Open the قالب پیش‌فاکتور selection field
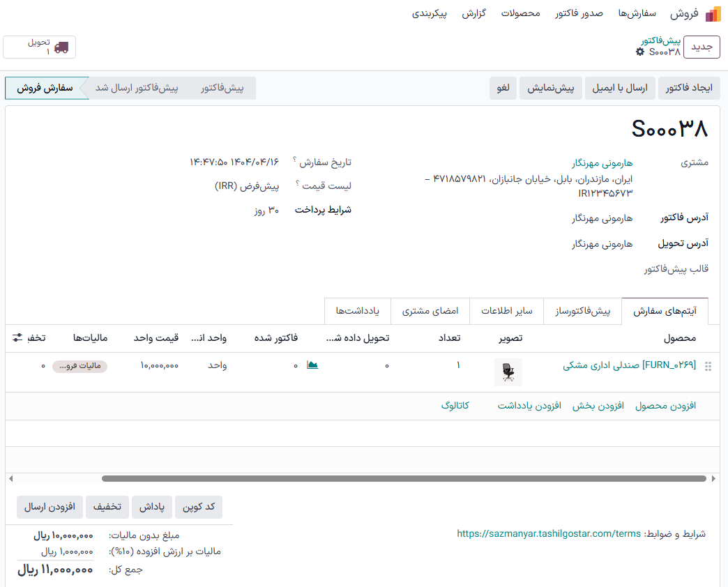 coord(607,268)
